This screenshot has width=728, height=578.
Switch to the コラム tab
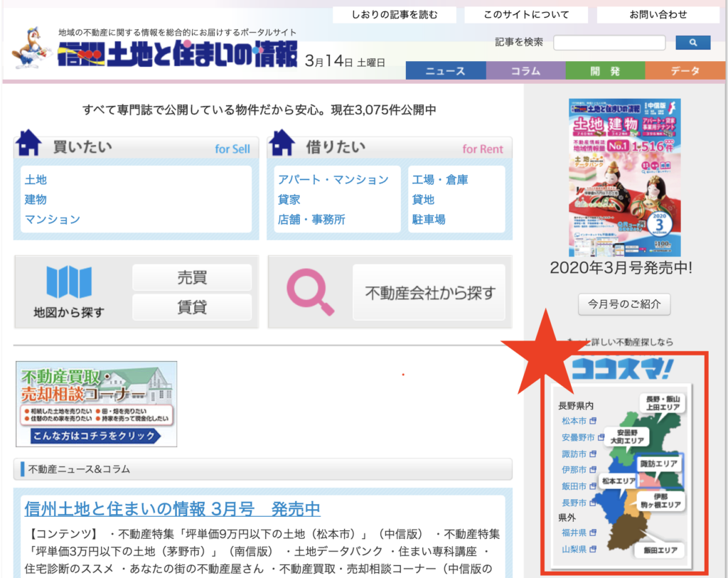tap(525, 71)
